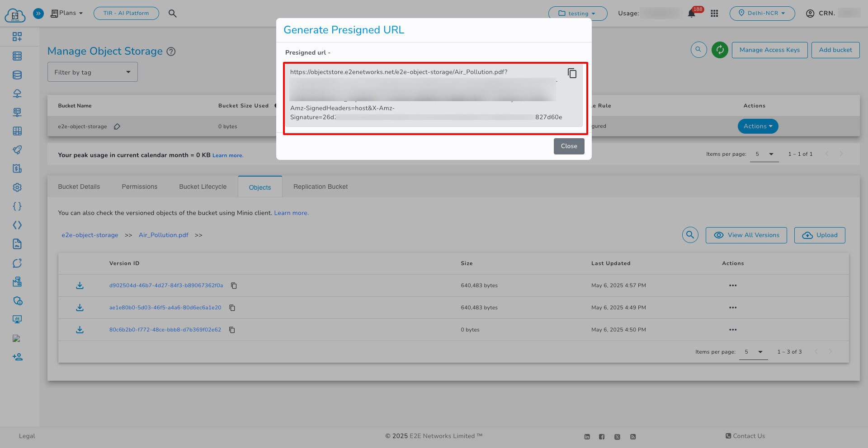868x448 pixels.
Task: Expand the Filter by tag dropdown
Action: [92, 72]
